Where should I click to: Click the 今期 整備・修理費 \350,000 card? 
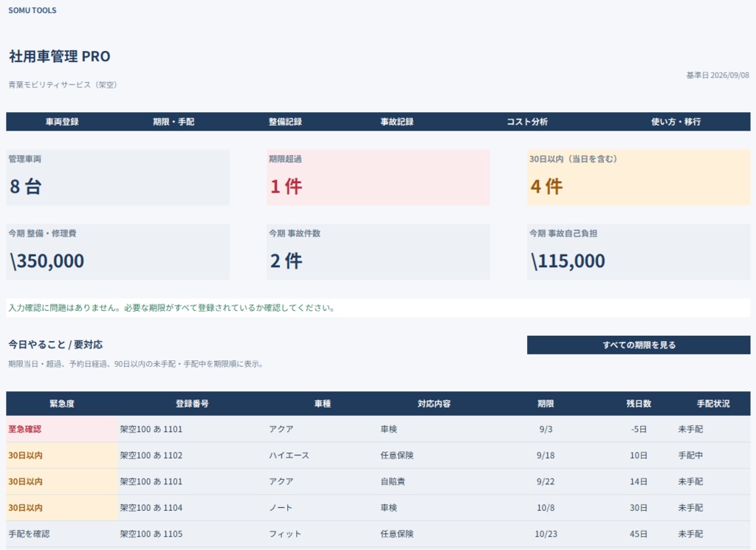(117, 252)
